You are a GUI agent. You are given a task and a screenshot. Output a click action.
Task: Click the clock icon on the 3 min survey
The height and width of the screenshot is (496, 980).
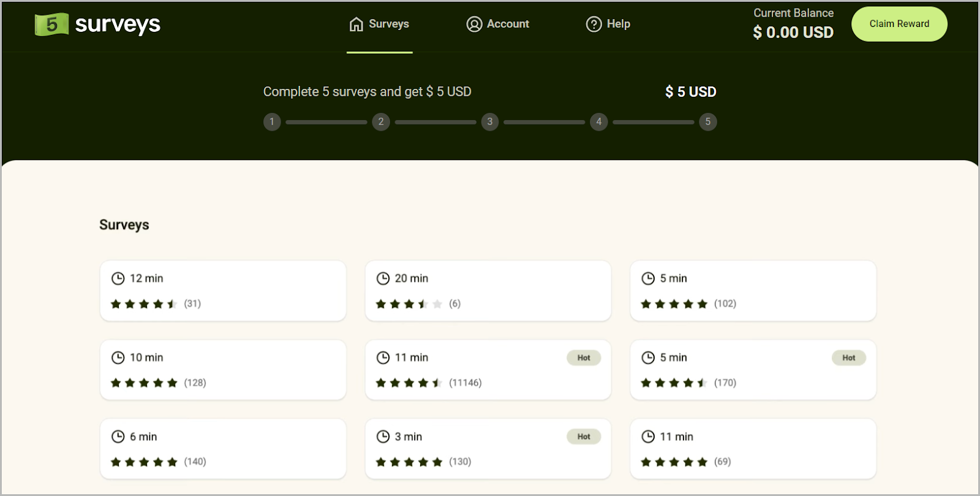click(x=383, y=436)
